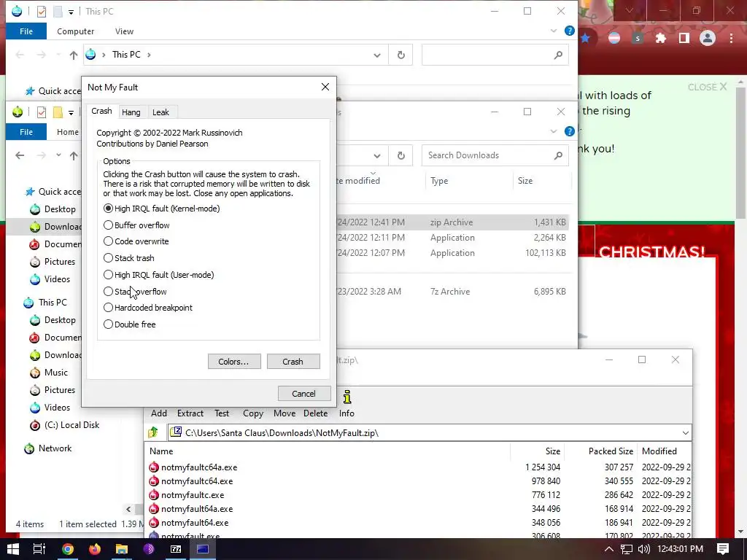Screen dimensions: 747x560
Task: Open Music folder in navigation pane
Action: click(50, 373)
